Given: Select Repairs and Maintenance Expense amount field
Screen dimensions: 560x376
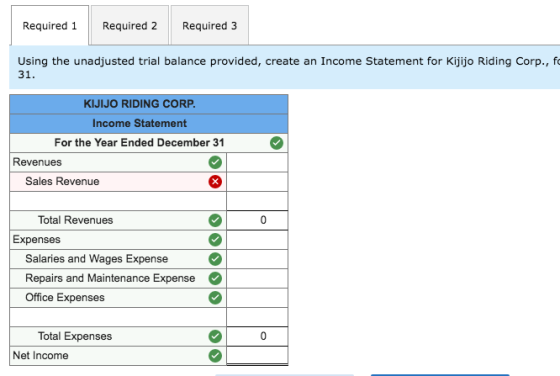Looking at the screenshot, I should (x=257, y=278).
